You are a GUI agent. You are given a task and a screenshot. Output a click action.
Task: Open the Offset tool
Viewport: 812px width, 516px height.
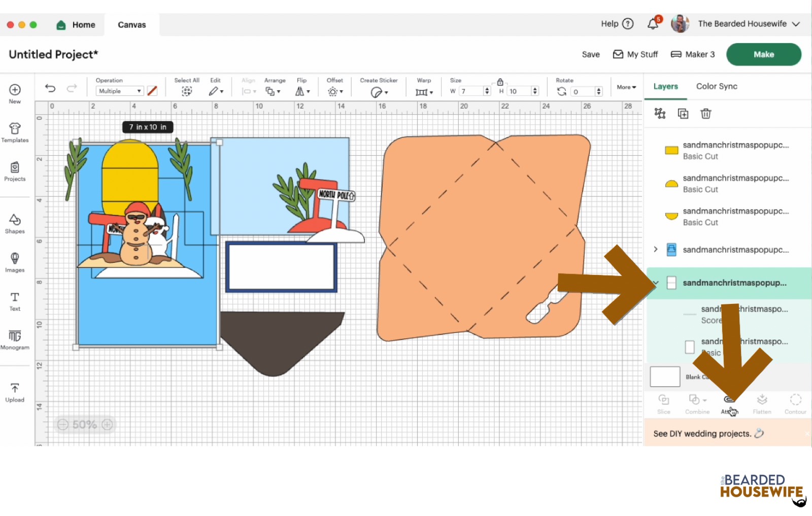coord(335,91)
